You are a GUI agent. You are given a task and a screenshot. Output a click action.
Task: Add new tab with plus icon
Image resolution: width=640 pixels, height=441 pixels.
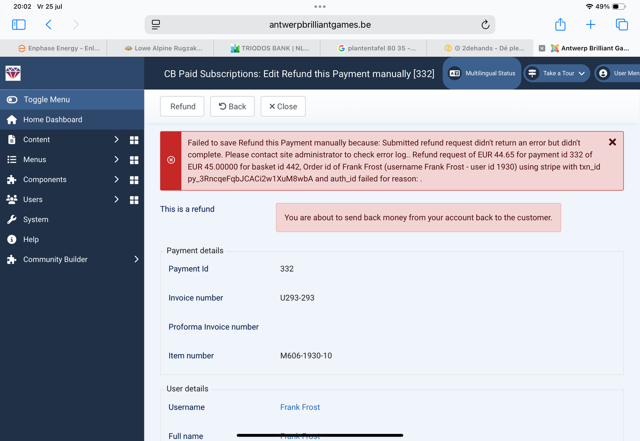click(x=590, y=25)
